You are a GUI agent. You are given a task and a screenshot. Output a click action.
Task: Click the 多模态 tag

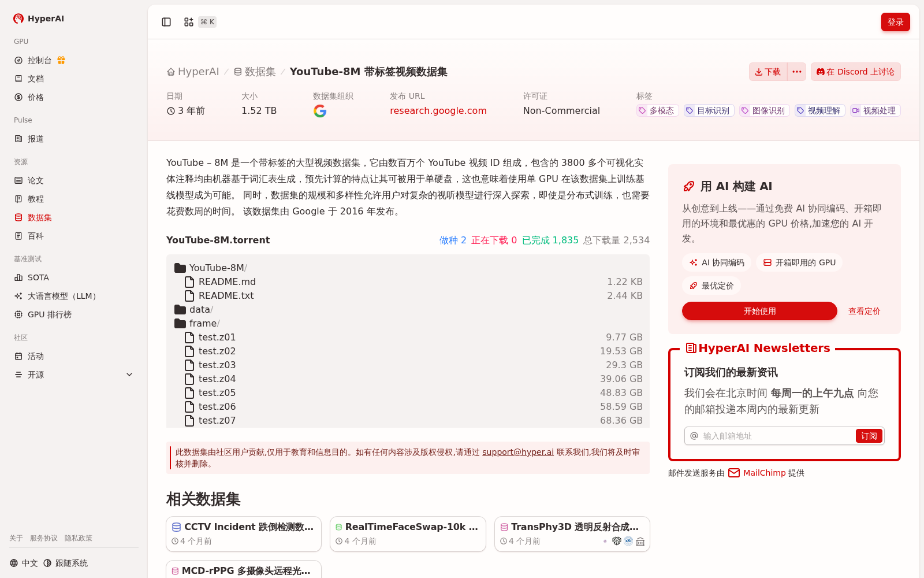[657, 110]
